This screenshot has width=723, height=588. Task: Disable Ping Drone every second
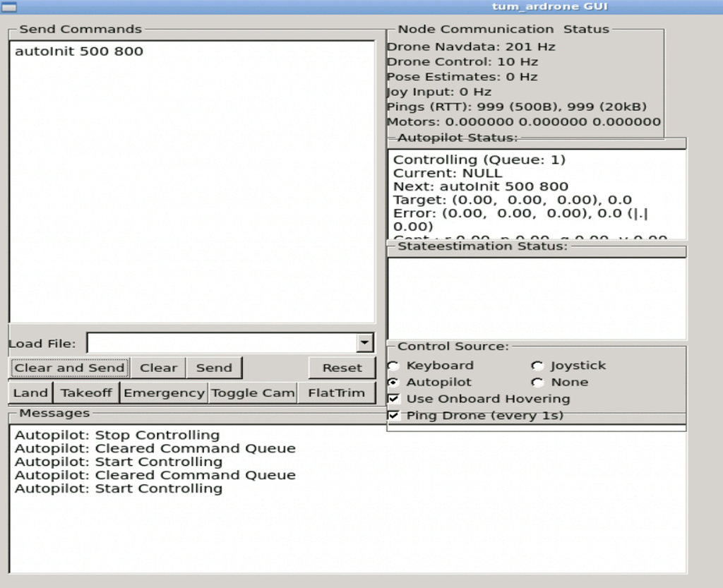pyautogui.click(x=393, y=415)
